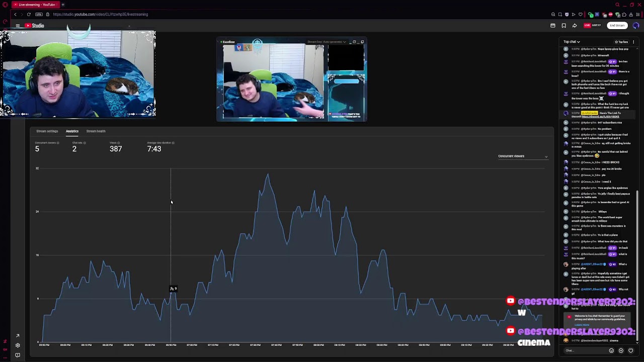Click the YouTube Studio logo
The width and height of the screenshot is (644, 362).
pos(34,26)
